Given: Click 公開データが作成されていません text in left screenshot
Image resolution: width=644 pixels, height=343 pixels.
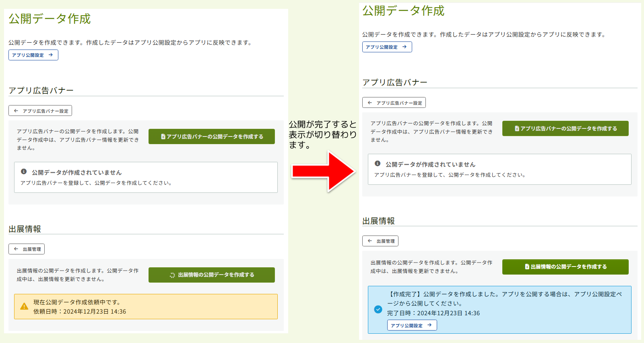Looking at the screenshot, I should coord(77,172).
